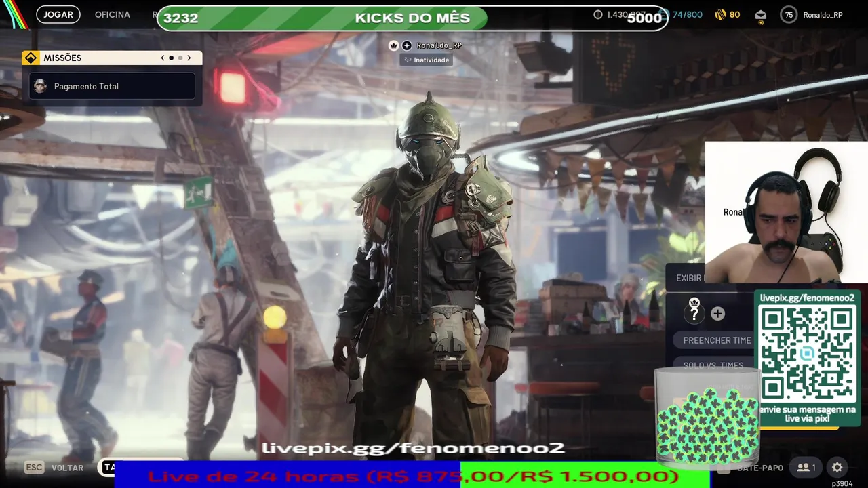Click the KICKS DO MÊS progress bar
This screenshot has width=868, height=488.
click(x=412, y=18)
